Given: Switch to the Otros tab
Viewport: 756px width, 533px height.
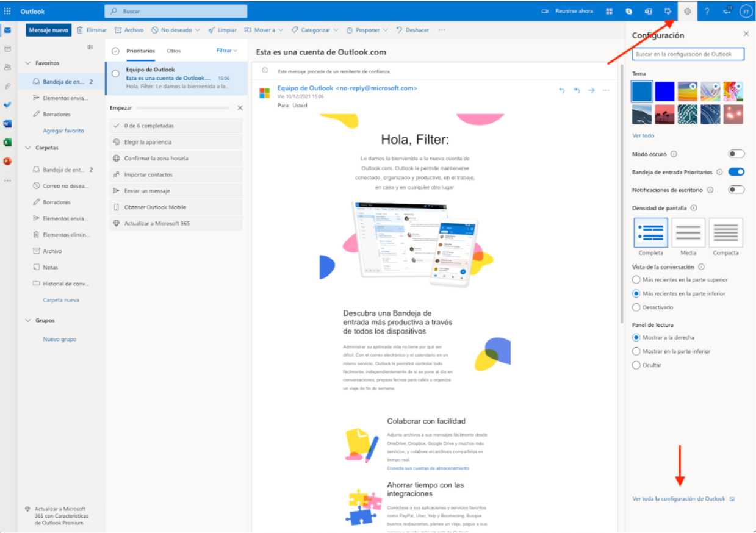Looking at the screenshot, I should coord(173,51).
